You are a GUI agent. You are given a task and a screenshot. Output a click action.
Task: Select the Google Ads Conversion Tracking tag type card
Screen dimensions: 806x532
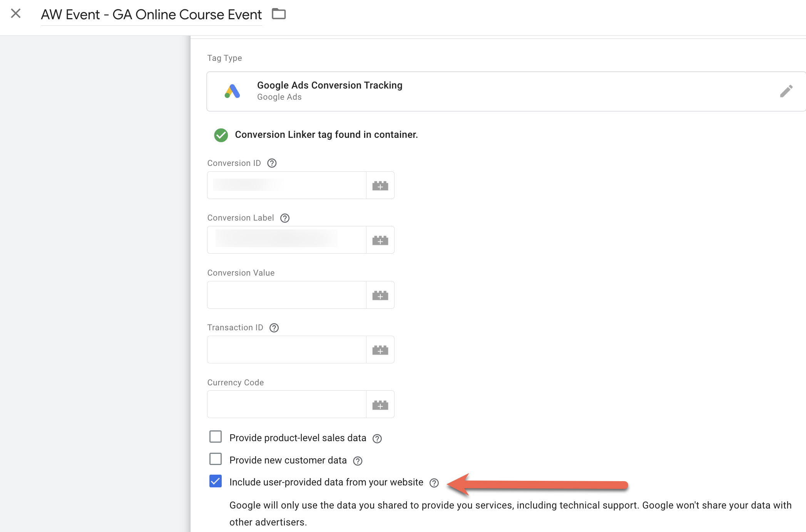click(506, 91)
